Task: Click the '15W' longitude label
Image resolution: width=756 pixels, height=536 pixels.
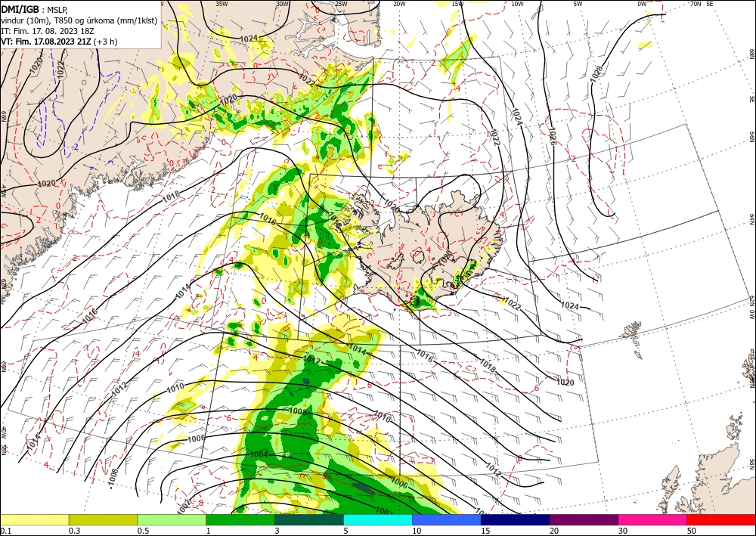Action: tap(458, 4)
